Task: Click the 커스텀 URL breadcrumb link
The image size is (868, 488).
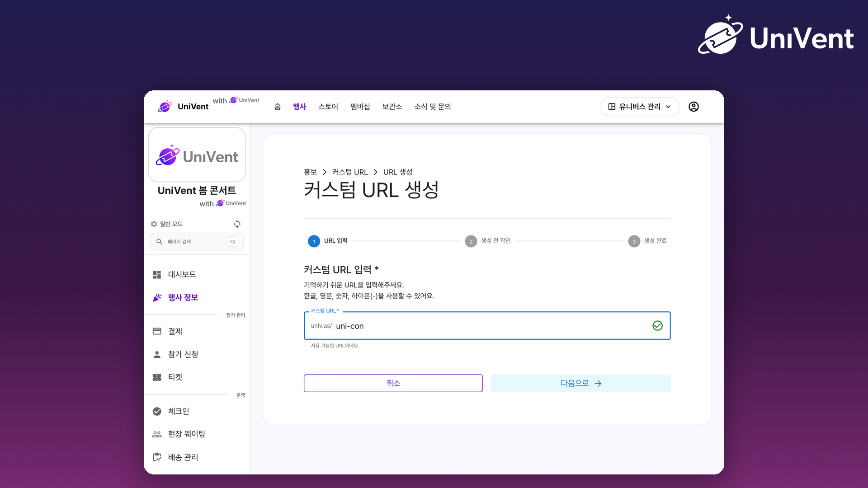Action: coord(350,172)
